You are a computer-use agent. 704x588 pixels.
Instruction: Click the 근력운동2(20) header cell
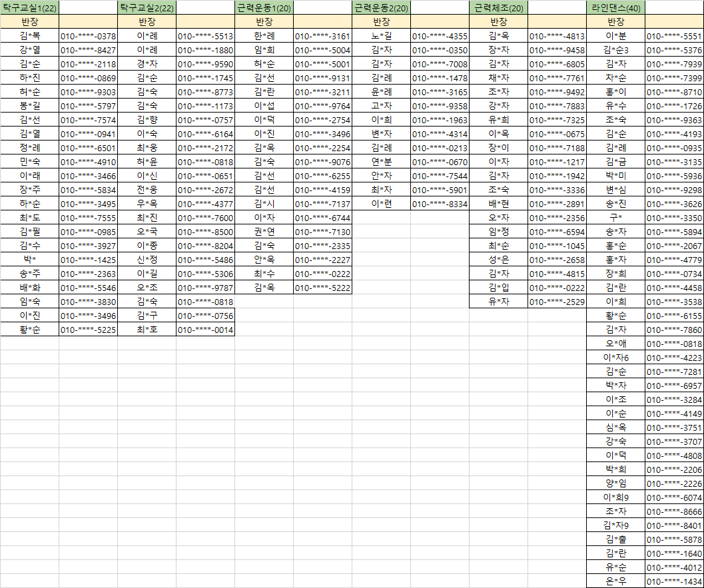[381, 7]
